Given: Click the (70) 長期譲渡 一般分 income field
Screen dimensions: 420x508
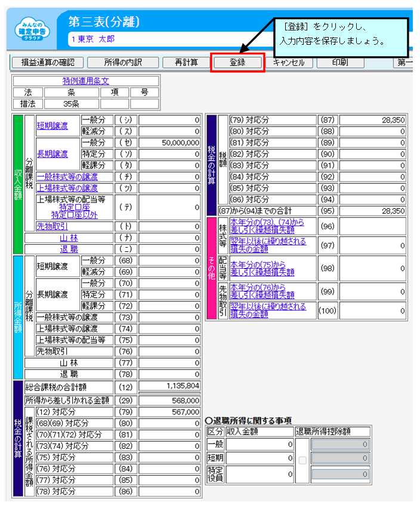Looking at the screenshot, I should (x=169, y=283).
